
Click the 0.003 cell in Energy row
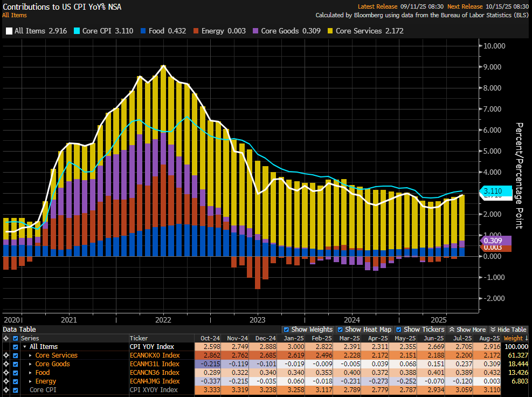[x=488, y=381]
